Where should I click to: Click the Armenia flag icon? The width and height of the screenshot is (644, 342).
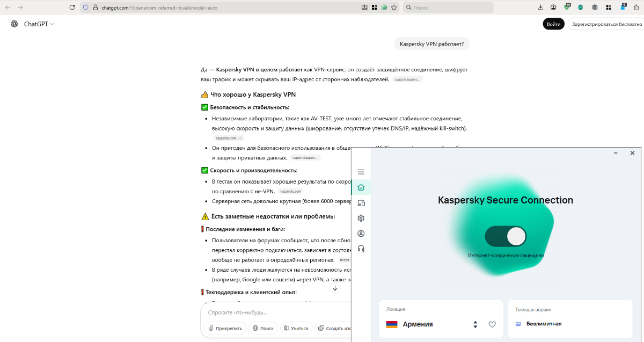[392, 324]
